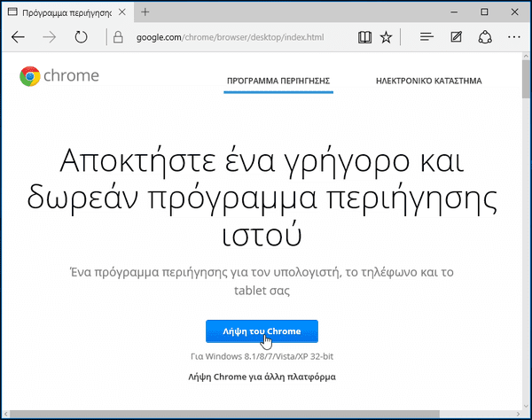Click horizontal scrollbar left arrow
This screenshot has width=532, height=420.
click(x=5, y=414)
